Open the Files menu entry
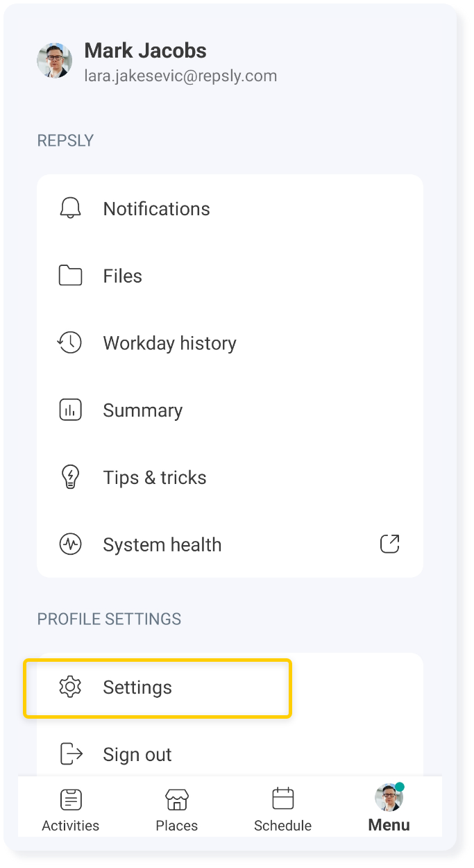 point(123,276)
